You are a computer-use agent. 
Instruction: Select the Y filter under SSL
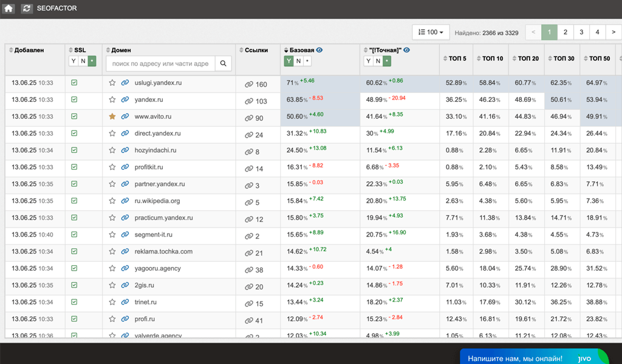[73, 61]
